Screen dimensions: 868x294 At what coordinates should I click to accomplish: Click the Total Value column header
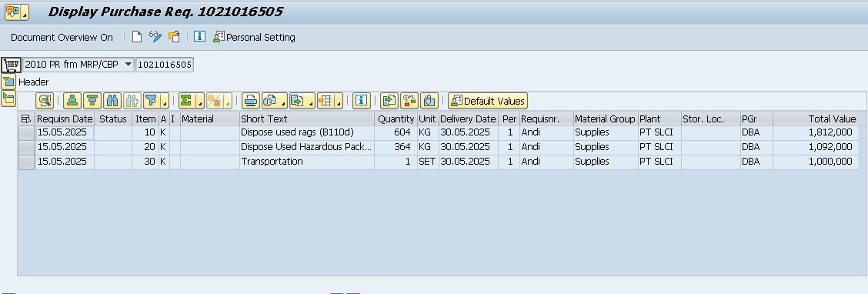(816, 119)
